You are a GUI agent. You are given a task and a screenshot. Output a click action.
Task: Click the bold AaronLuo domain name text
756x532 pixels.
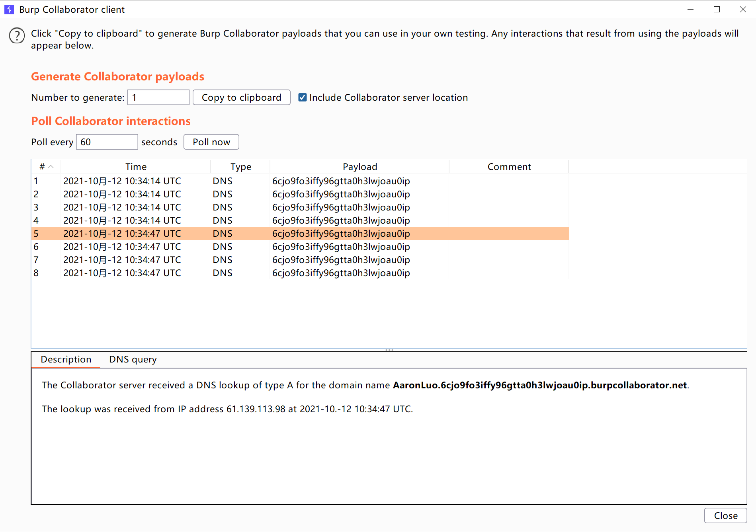click(540, 385)
